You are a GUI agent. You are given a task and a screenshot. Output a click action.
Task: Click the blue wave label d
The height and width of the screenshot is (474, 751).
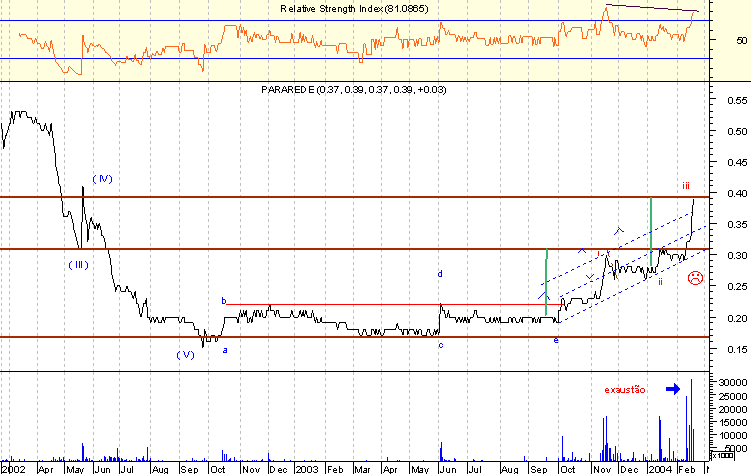click(x=440, y=274)
